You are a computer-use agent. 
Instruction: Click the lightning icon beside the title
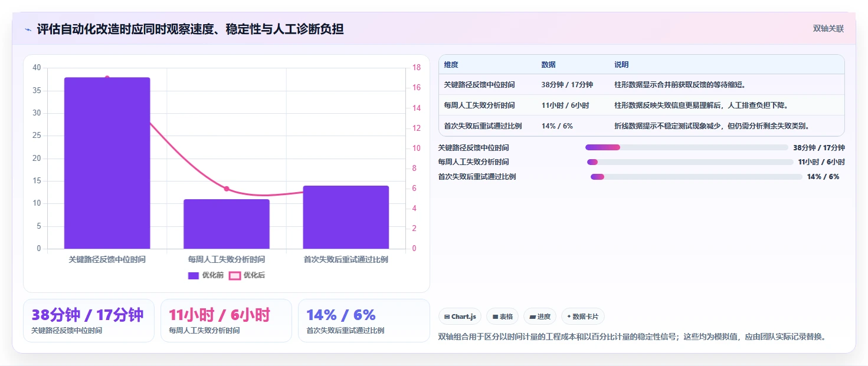click(28, 29)
